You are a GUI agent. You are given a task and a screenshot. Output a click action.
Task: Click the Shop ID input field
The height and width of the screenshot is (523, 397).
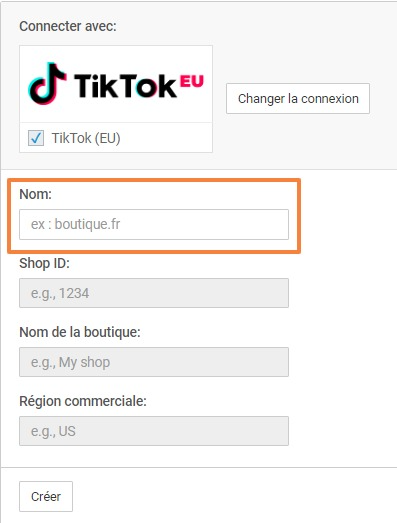coord(154,293)
